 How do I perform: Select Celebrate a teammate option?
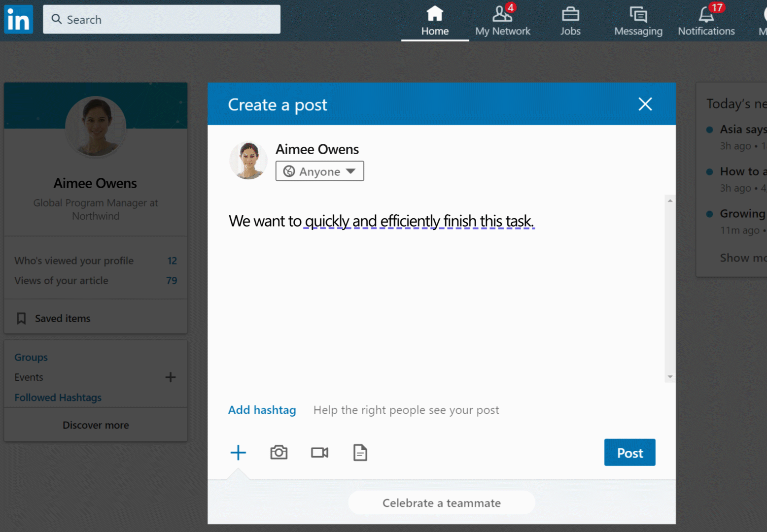441,503
